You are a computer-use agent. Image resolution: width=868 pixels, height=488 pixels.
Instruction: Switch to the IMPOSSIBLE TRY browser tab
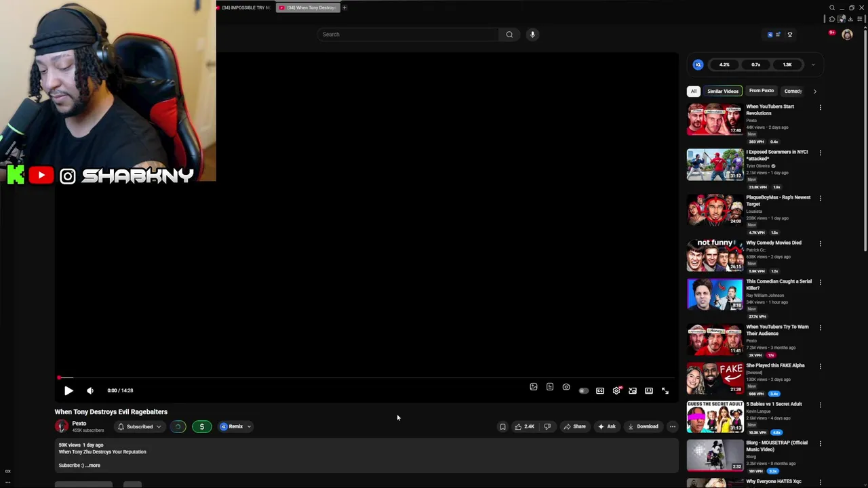click(245, 7)
